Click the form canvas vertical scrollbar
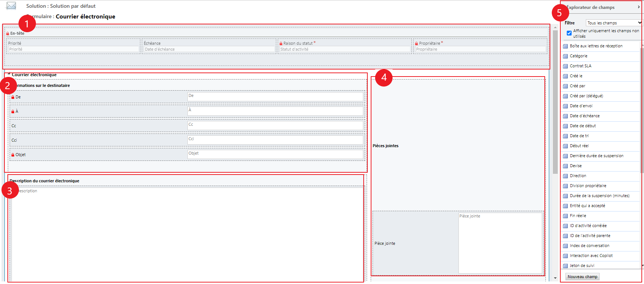 (555, 102)
